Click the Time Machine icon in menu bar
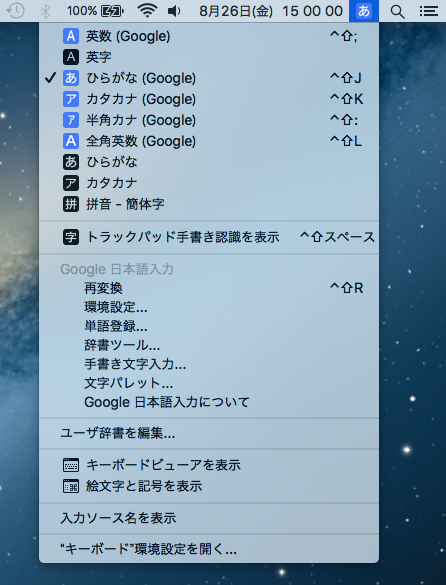Screen dimensions: 446x585 pyautogui.click(x=15, y=11)
